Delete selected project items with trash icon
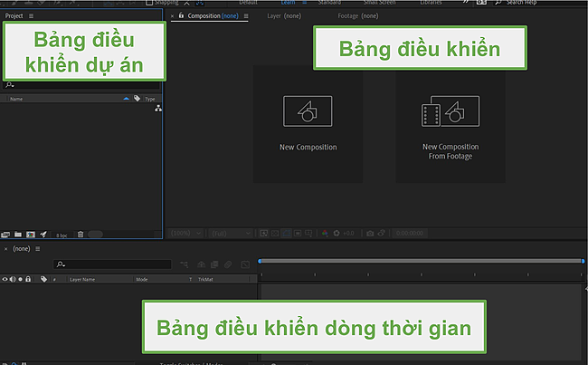Viewport: 588px width, 365px height. coord(81,235)
